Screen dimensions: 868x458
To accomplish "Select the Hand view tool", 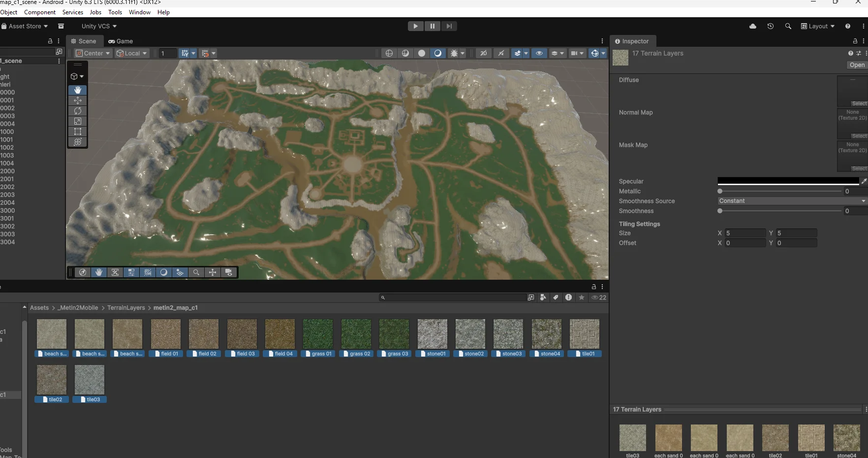I will coord(77,90).
